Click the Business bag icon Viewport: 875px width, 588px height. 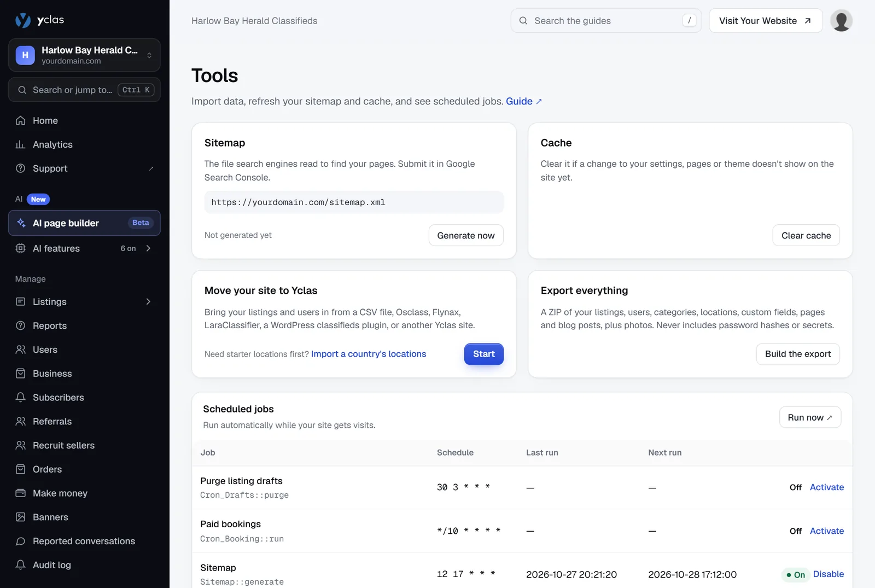pyautogui.click(x=21, y=374)
